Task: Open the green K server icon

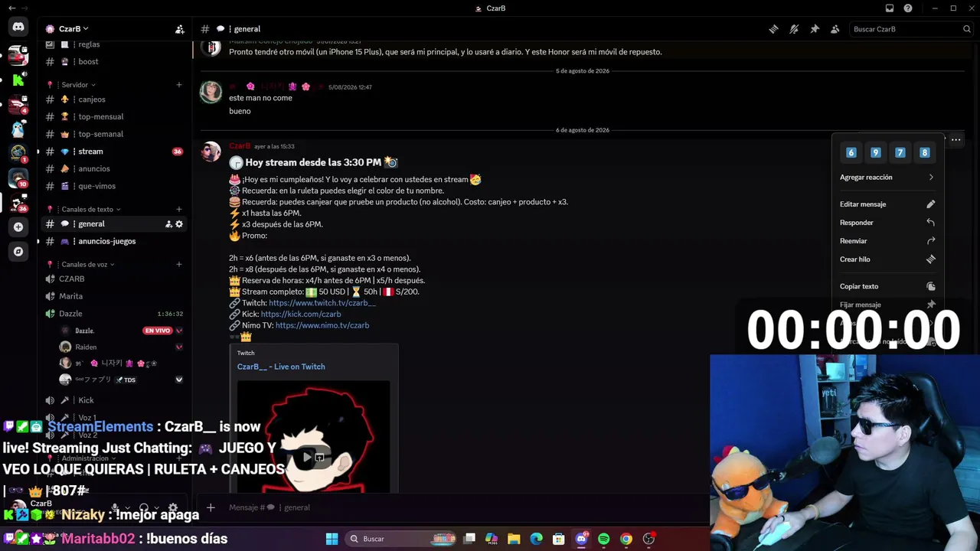Action: (x=18, y=80)
